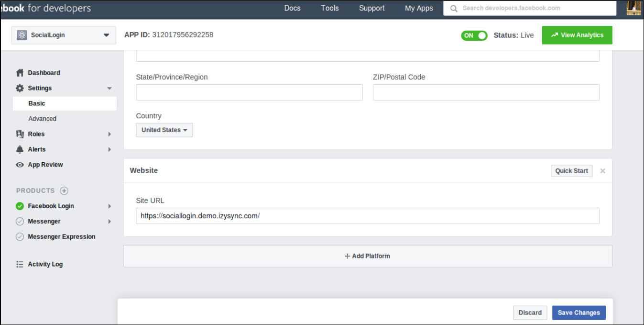Click Add Platform
Viewport: 644px width, 325px height.
(368, 256)
